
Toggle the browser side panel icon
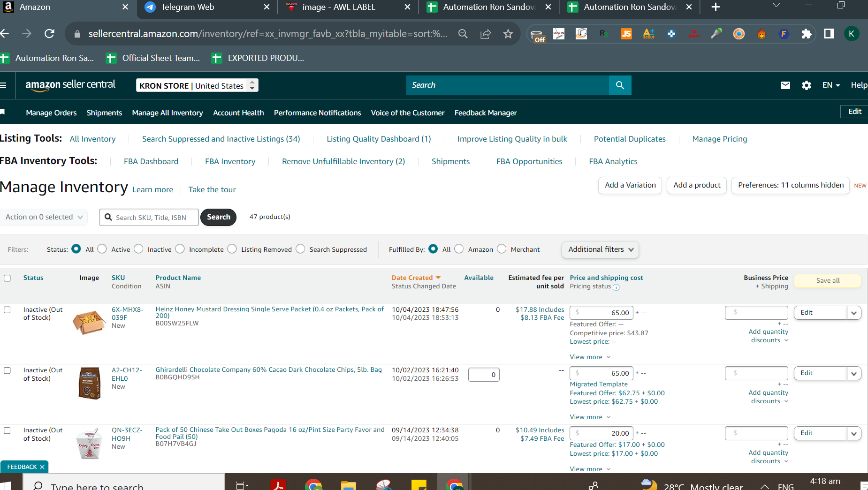pyautogui.click(x=829, y=34)
